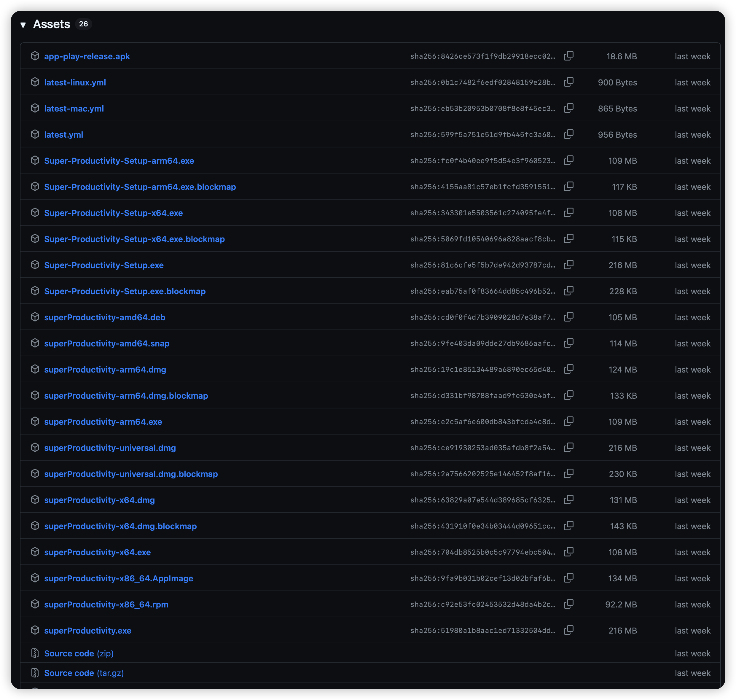Copy hash of superProductivity-amd64.deb
The height and width of the screenshot is (700, 736).
tap(568, 317)
